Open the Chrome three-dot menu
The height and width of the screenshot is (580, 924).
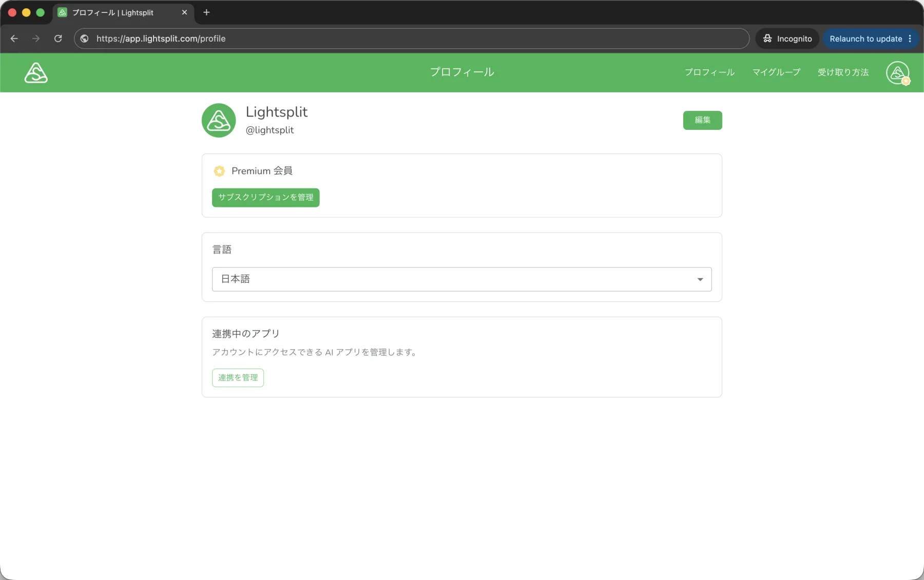[x=910, y=38]
